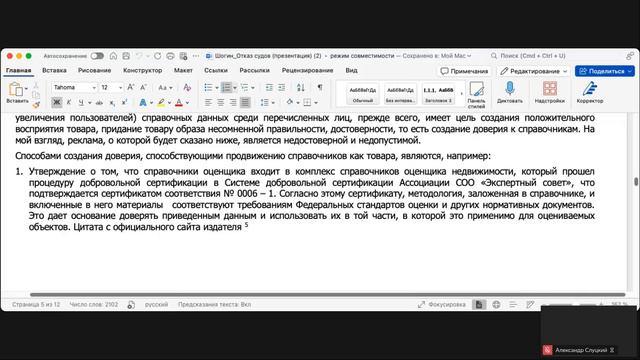This screenshot has height=360, width=640.
Task: Decrease font size with smaller A
Action: click(143, 87)
